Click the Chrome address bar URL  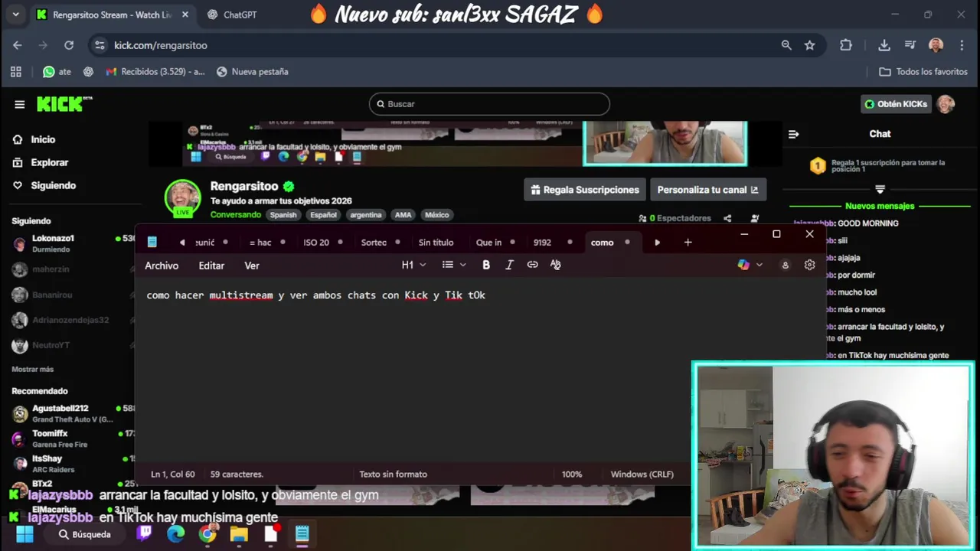click(x=161, y=45)
